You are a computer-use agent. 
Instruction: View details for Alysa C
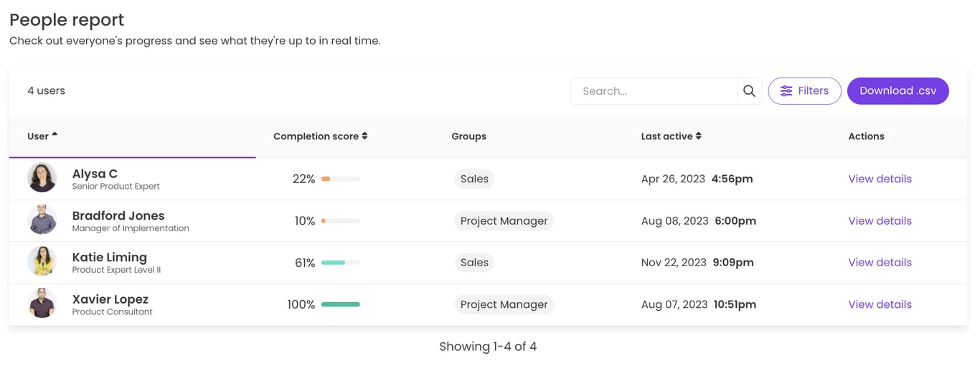(880, 179)
